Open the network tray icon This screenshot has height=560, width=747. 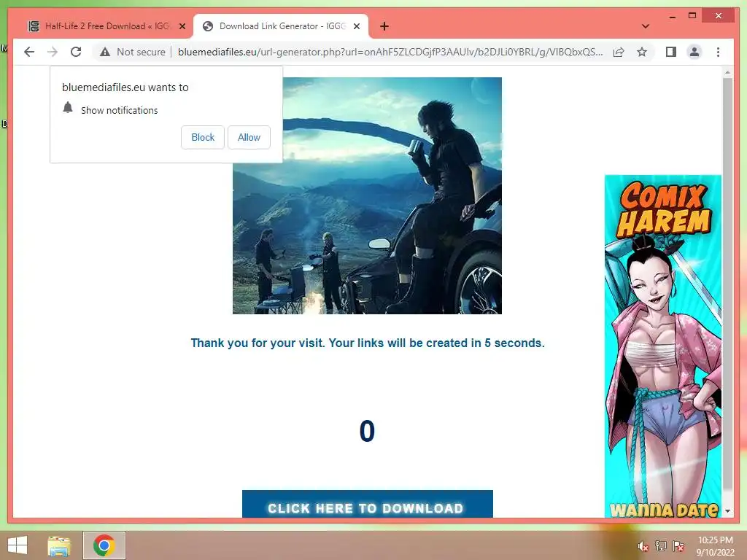[x=661, y=545]
